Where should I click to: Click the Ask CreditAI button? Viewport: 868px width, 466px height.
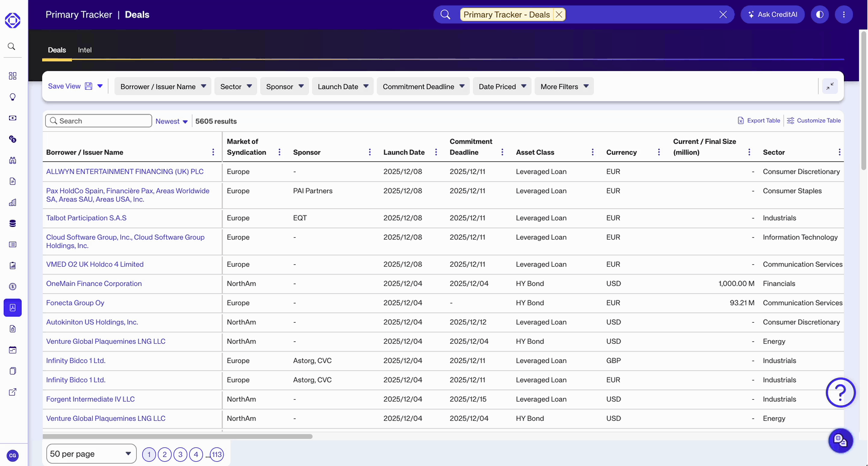click(772, 14)
